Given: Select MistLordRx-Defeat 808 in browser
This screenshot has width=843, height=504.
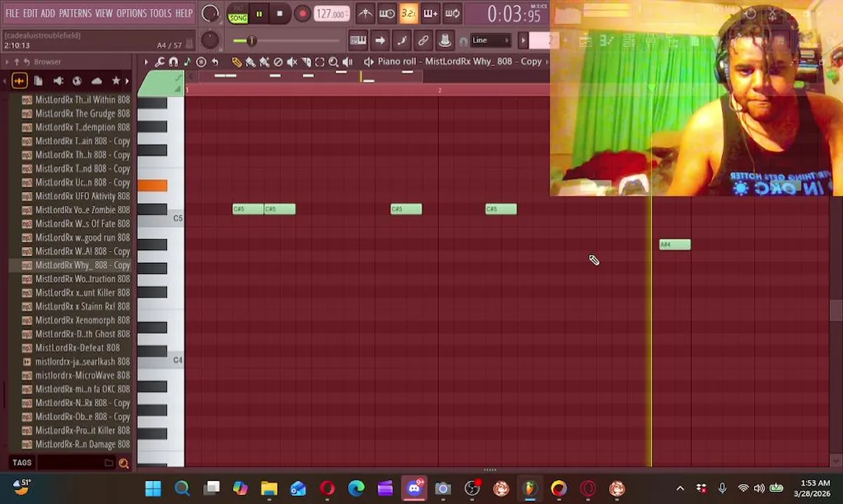Looking at the screenshot, I should [78, 348].
